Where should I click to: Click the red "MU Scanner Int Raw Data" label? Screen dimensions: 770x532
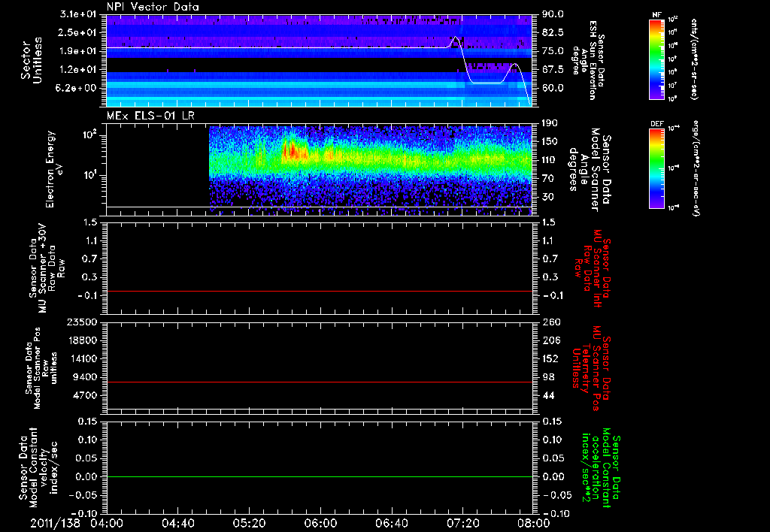(593, 268)
